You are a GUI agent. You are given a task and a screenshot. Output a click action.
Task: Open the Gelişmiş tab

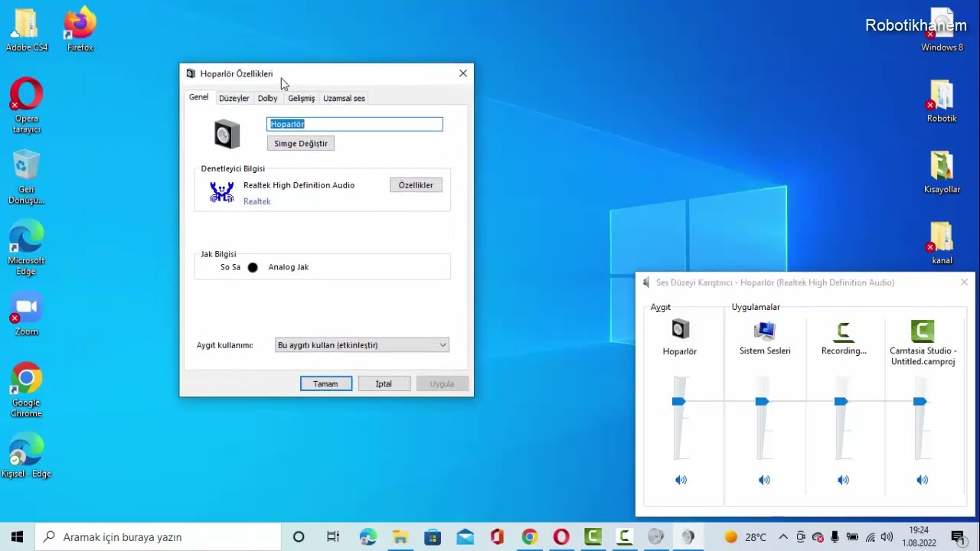tap(301, 98)
